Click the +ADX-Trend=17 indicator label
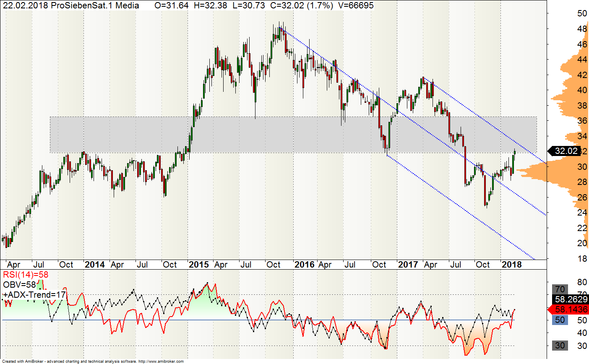 [34, 295]
